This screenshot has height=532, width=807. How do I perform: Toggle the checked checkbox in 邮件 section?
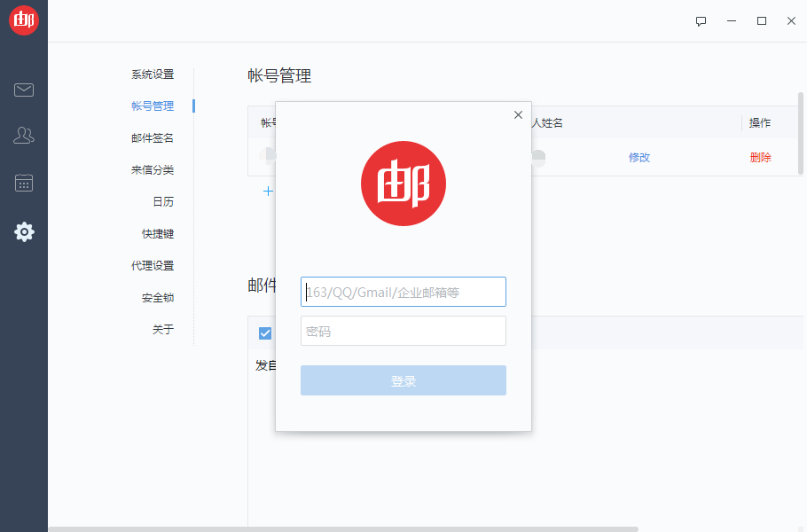264,333
